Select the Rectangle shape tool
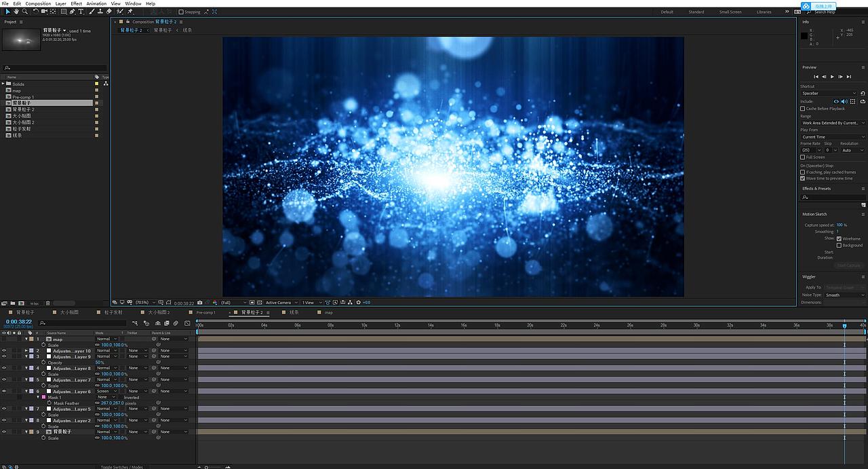Image resolution: width=868 pixels, height=469 pixels. (x=64, y=12)
